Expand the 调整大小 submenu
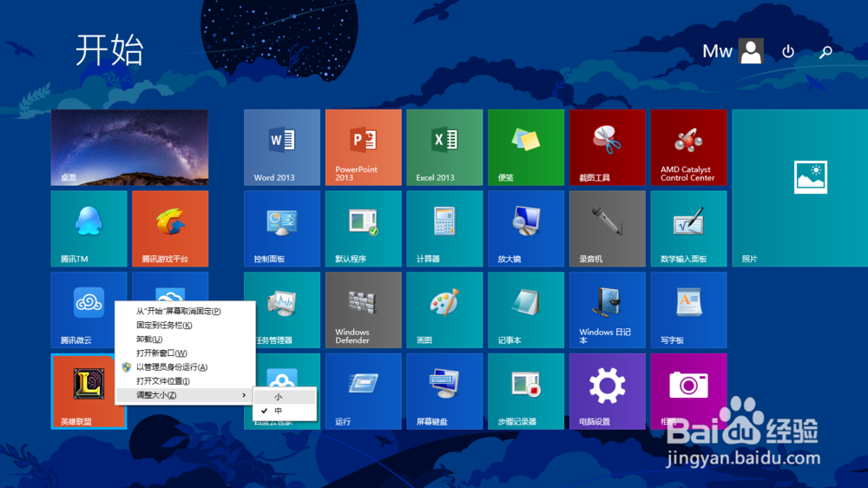The image size is (868, 488). pos(185,395)
